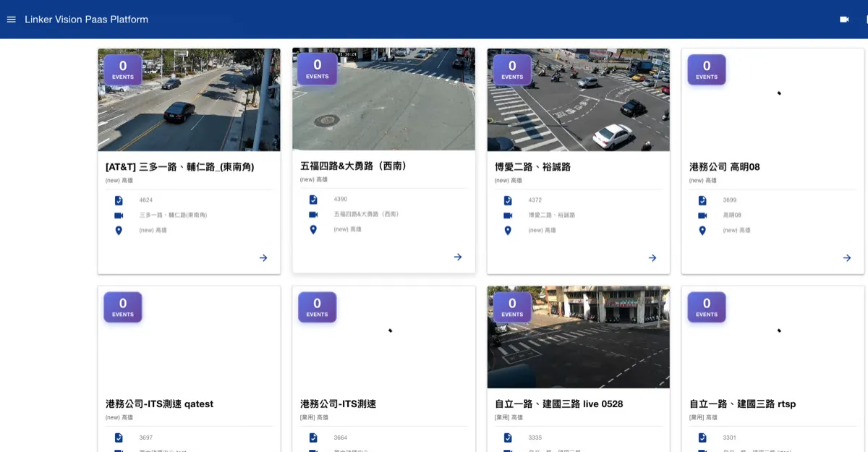
Task: Open 自立一路、建國三路 live 0528 thumbnail
Action: point(579,337)
